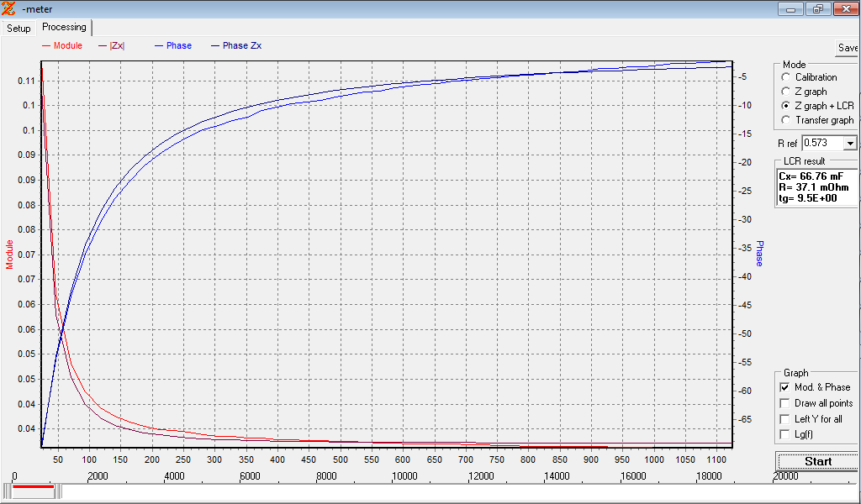Click the R ref value field 0.573

click(822, 144)
